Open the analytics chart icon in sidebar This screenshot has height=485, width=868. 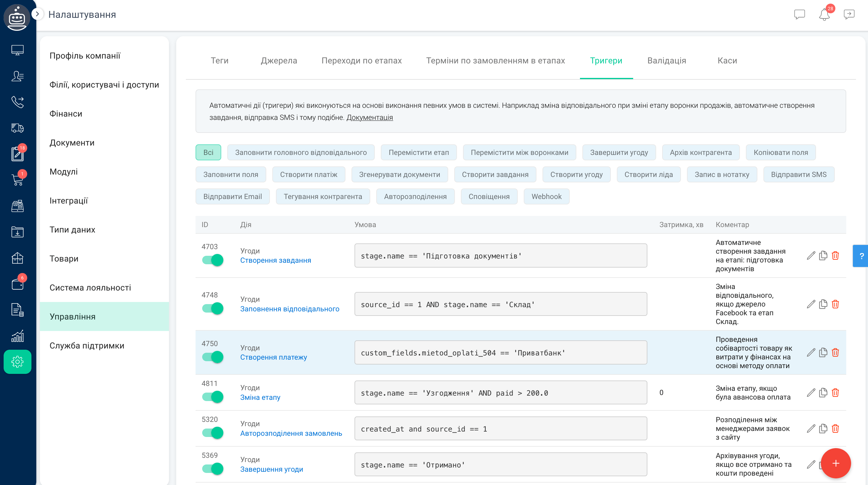pos(18,336)
